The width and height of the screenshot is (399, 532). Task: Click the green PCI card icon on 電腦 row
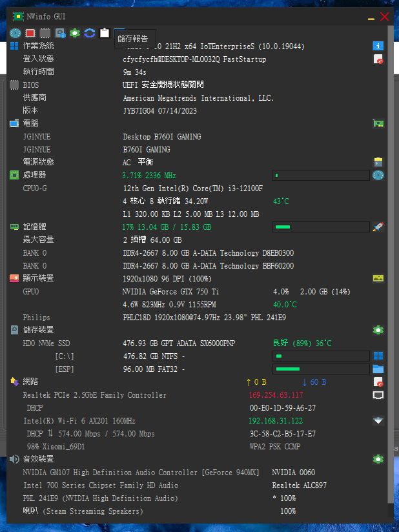click(378, 123)
